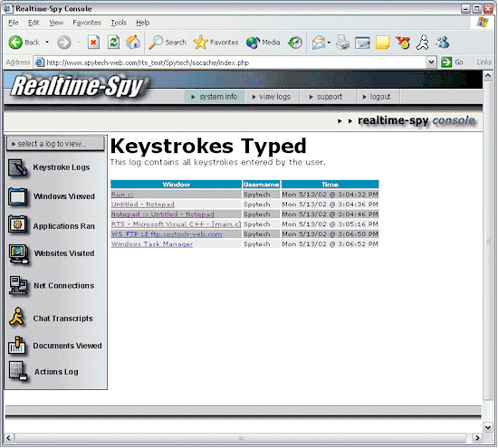This screenshot has height=448, width=498.
Task: Select the system info tab
Action: tap(215, 97)
